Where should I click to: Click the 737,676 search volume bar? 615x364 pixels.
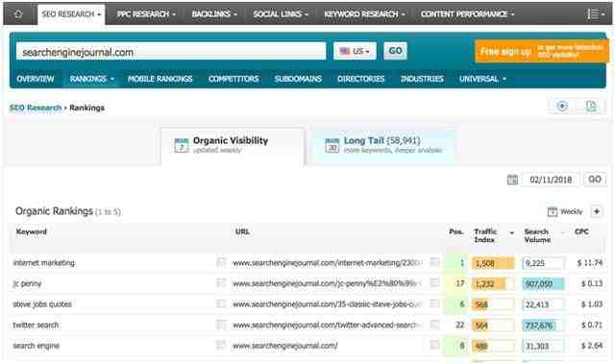544,326
